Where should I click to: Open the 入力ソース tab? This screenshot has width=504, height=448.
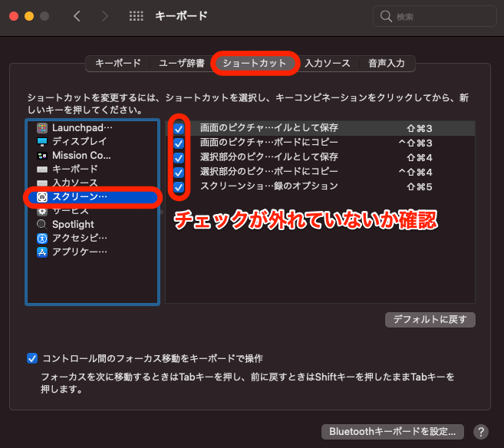click(327, 63)
